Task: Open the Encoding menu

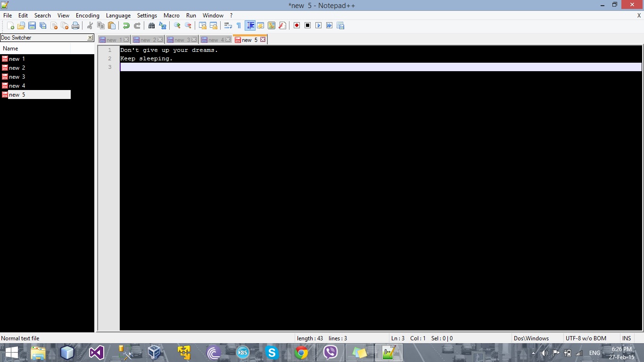Action: [x=88, y=16]
